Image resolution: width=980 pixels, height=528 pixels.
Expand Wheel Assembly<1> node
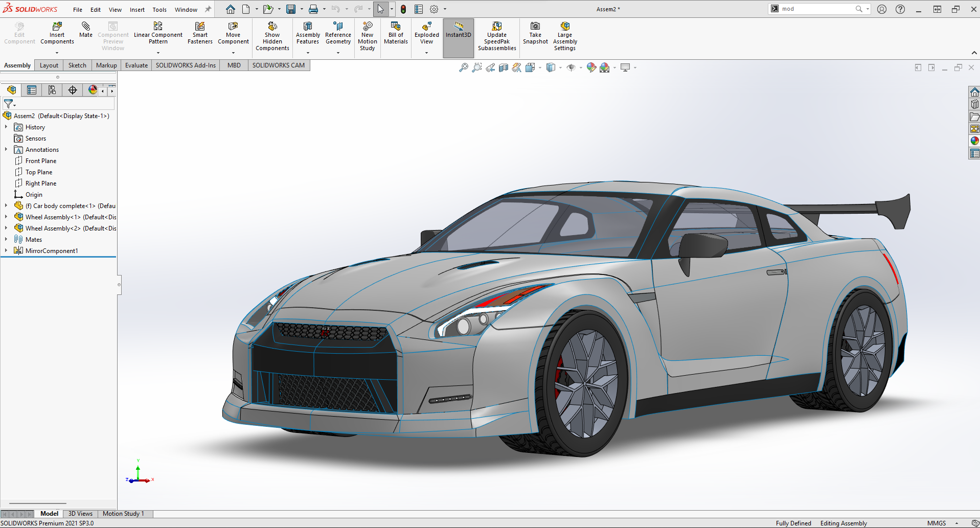[x=6, y=217]
